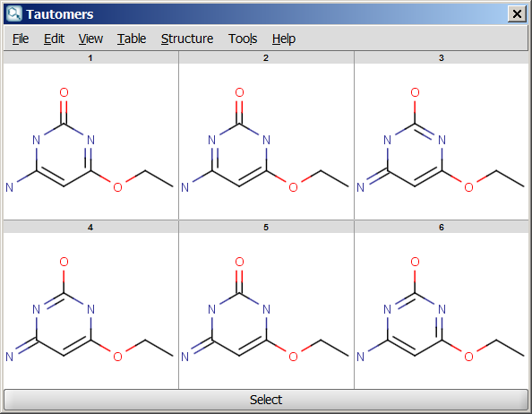Open the Structure menu
Image resolution: width=532 pixels, height=414 pixels.
tap(187, 39)
